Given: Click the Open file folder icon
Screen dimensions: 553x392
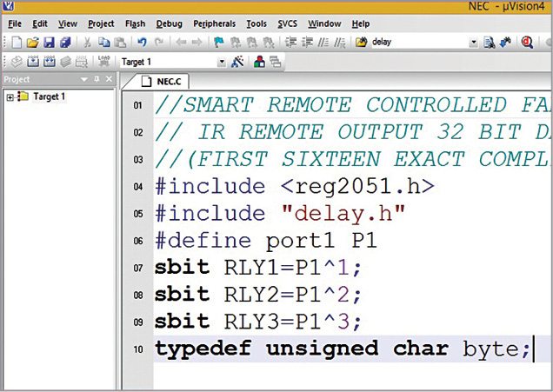Looking at the screenshot, I should [32, 42].
